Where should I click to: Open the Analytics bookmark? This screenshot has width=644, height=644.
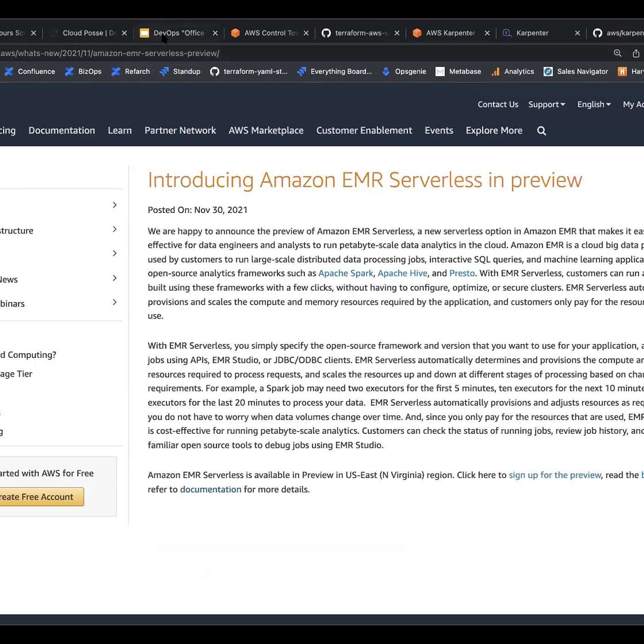point(513,71)
